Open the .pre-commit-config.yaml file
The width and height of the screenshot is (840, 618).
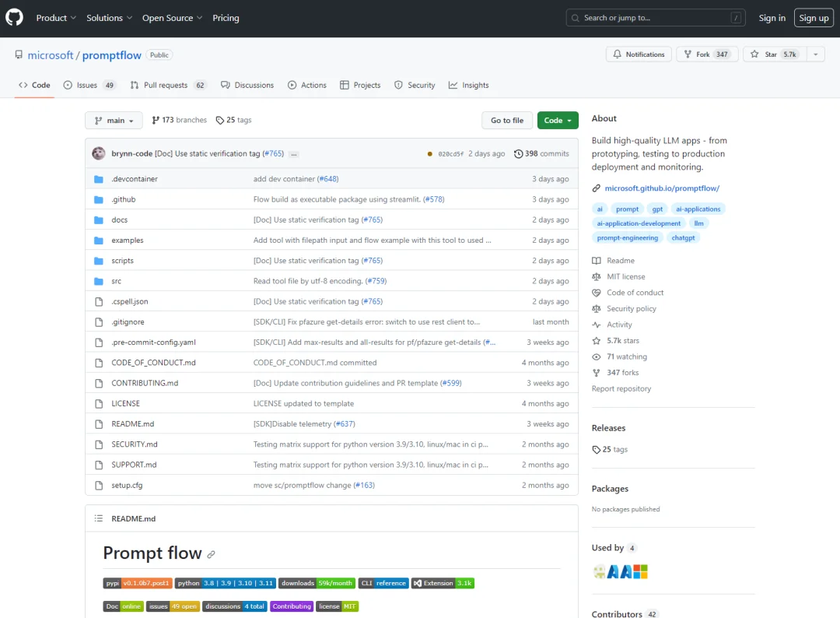(153, 342)
